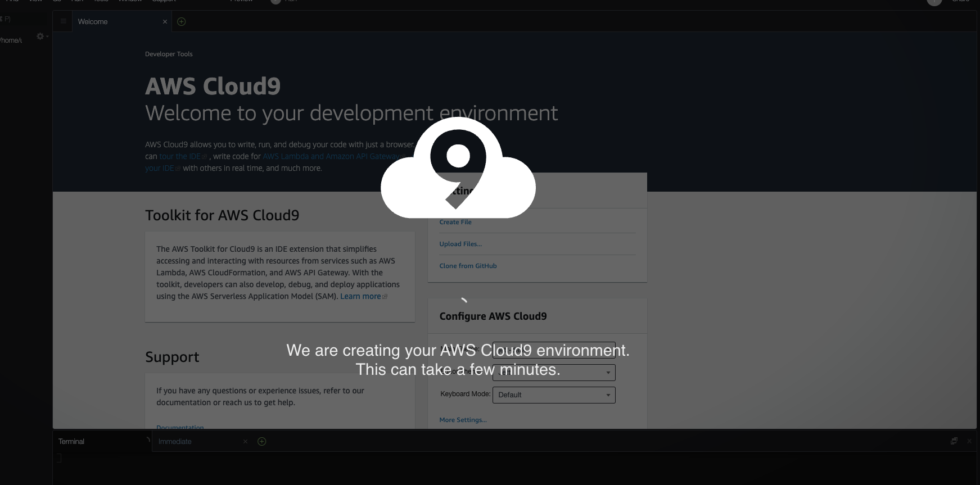Open 'AWS Lambda and Amazon API Gateway' link
Viewport: 980px width, 485px height.
(x=331, y=156)
